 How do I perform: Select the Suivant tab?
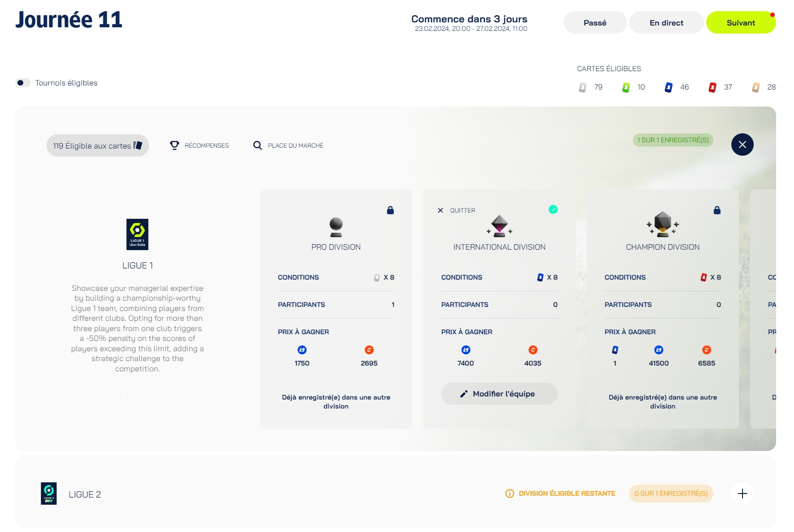point(740,23)
